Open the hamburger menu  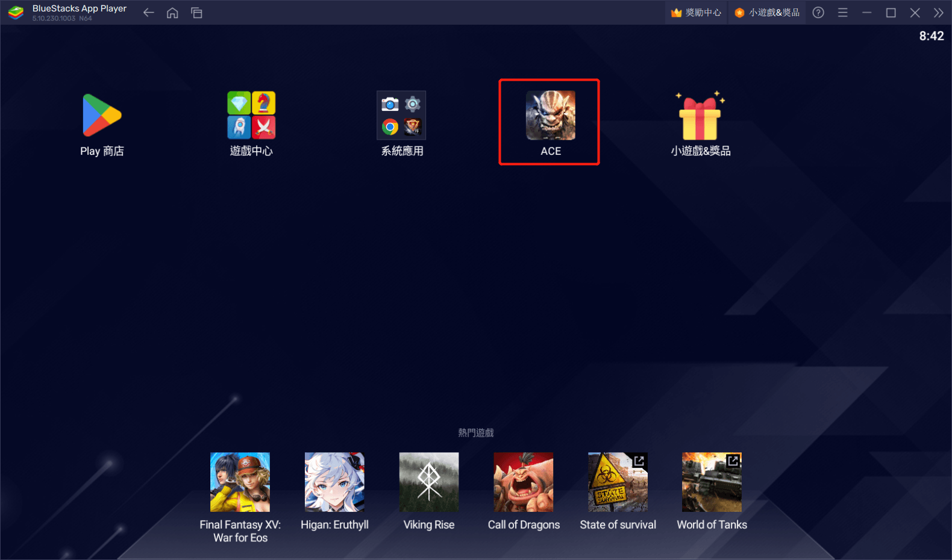click(842, 13)
